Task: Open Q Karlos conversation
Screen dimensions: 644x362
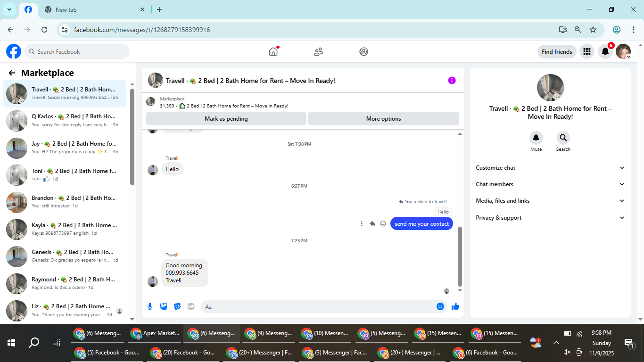Action: tap(65, 121)
